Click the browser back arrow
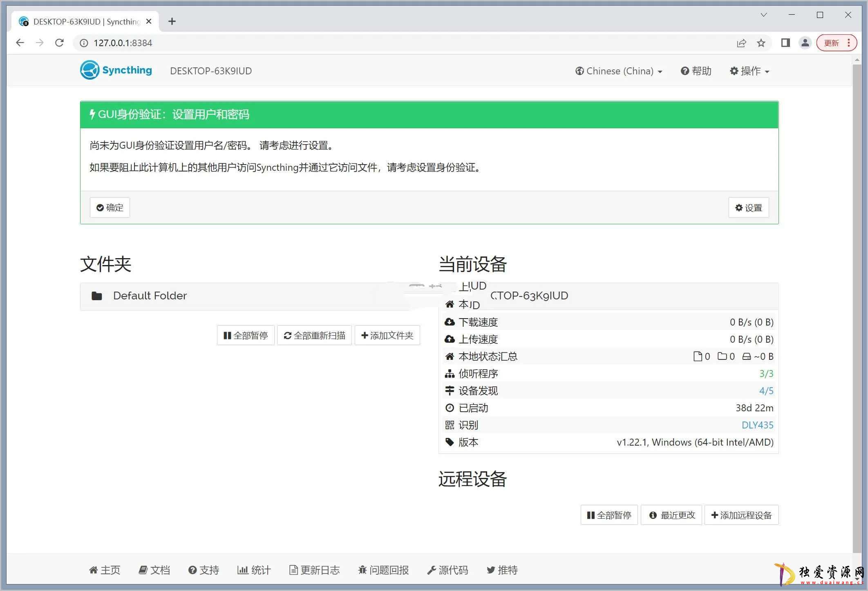This screenshot has height=591, width=868. tap(20, 43)
